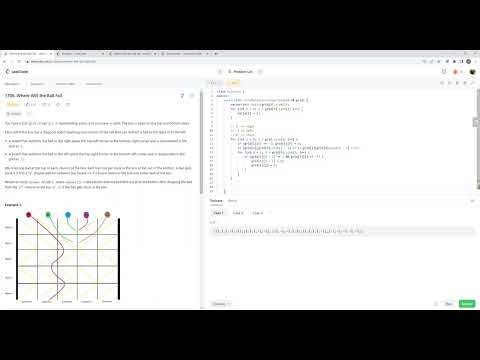Image resolution: width=480 pixels, height=360 pixels.
Task: Click the fourth-from-right editor toolbar icon
Action: point(450,83)
